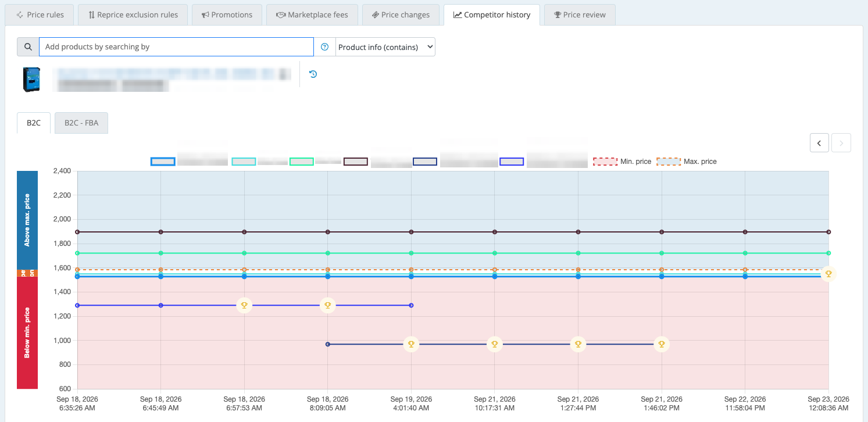Click navy line start point at Sep 18 8:09:05 AM
This screenshot has width=868, height=422.
click(x=328, y=344)
